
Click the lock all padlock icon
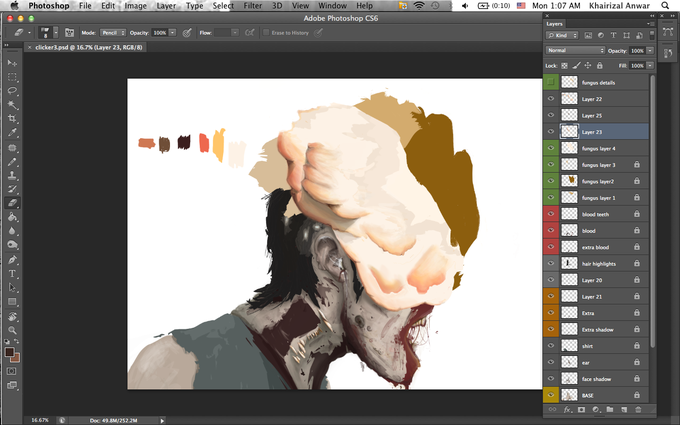click(x=600, y=65)
